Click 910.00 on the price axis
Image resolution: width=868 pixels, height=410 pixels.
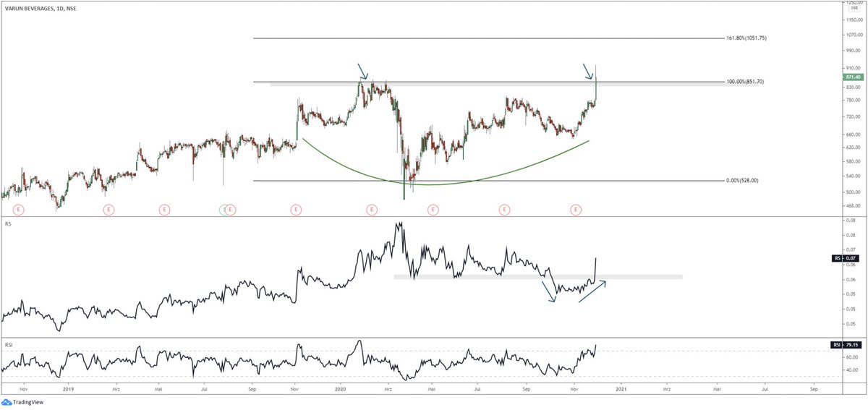(x=852, y=69)
